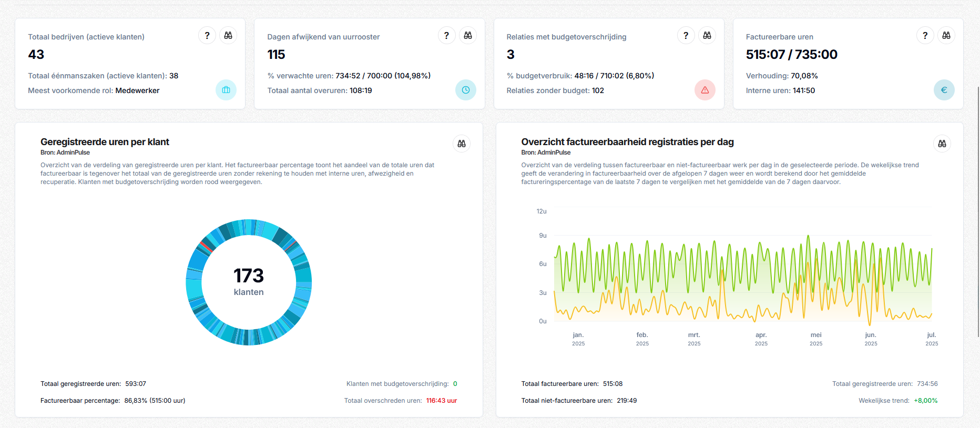
Task: Open help for Relaties met budgetoverschrijding
Action: (x=686, y=36)
